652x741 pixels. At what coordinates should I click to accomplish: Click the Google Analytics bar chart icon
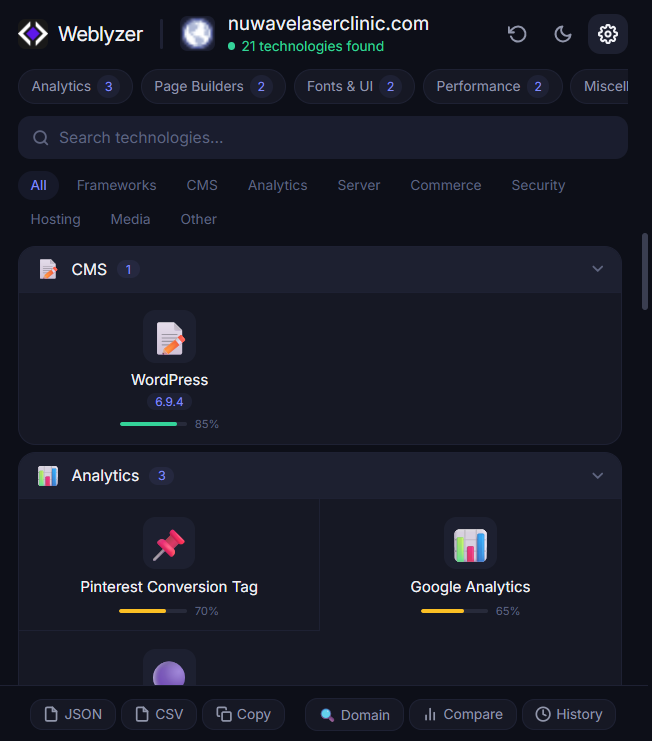[470, 543]
